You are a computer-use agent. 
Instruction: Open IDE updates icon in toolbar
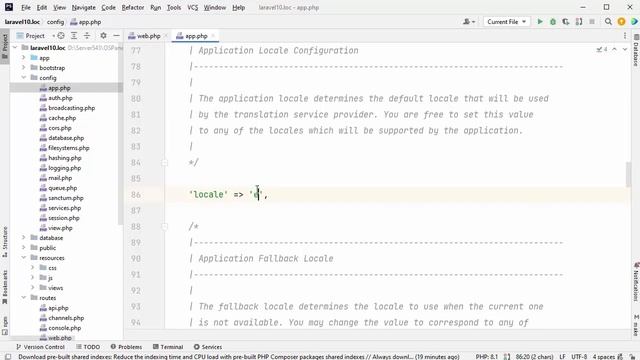pyautogui.click(x=621, y=22)
